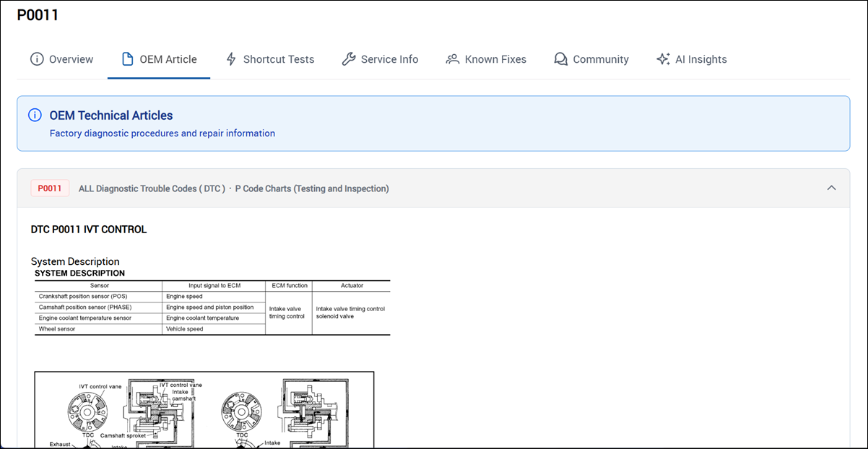Click the info icon in the OEM Technical Articles banner
The image size is (868, 449).
[x=34, y=115]
